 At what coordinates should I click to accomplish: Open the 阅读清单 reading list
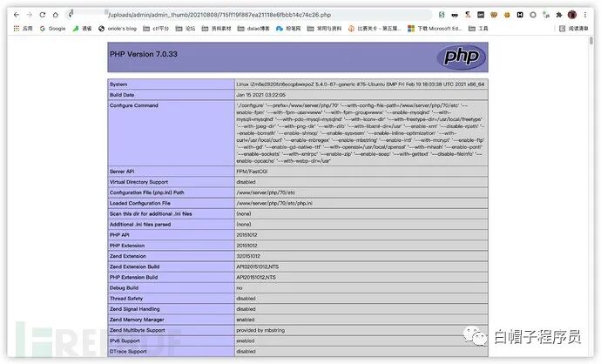pos(574,29)
